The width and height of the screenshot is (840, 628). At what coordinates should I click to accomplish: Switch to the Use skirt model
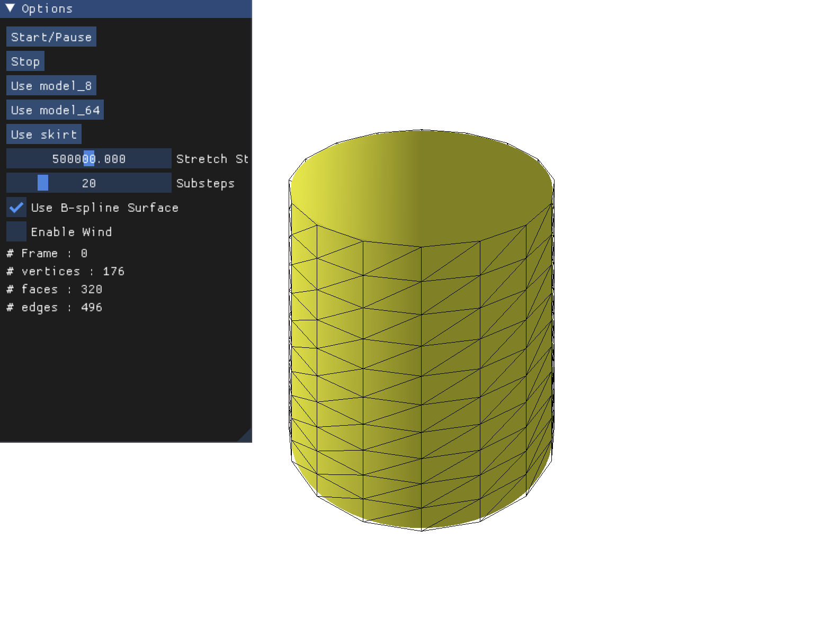click(x=44, y=134)
